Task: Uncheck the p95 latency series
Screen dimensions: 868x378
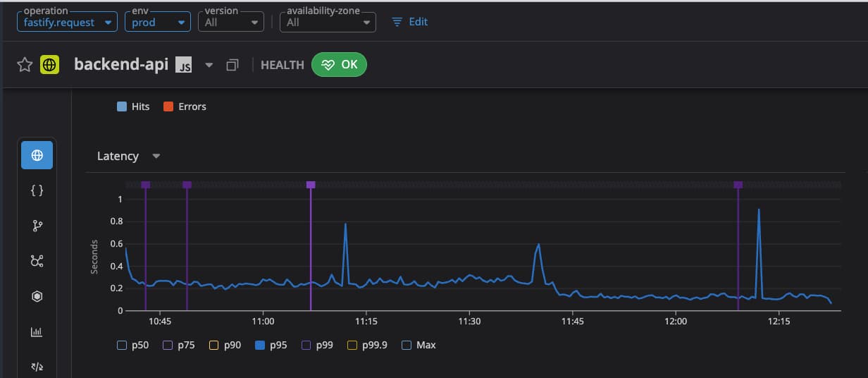Action: coord(260,346)
